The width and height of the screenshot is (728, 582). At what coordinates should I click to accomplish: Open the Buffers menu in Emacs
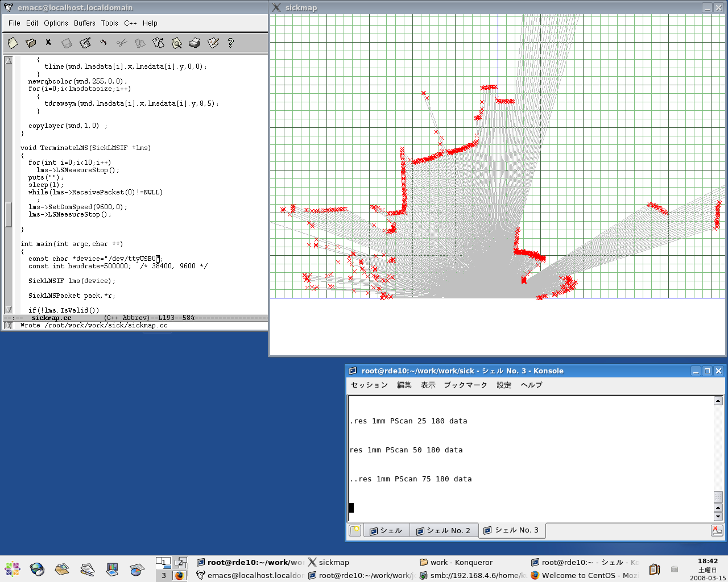pyautogui.click(x=84, y=23)
